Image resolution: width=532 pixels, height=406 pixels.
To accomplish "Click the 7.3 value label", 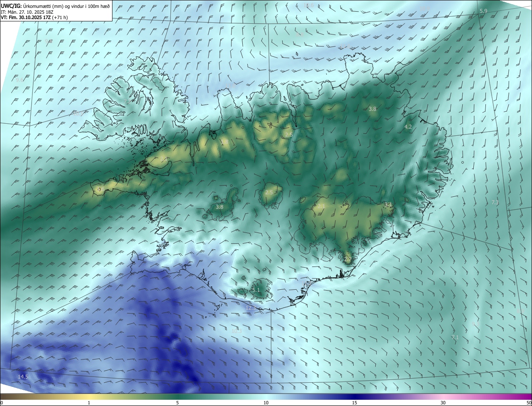I will click(495, 202).
